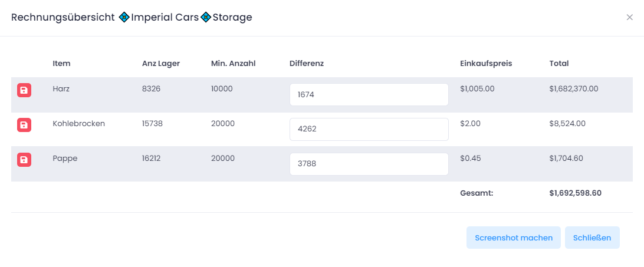
Task: Click the Item column header
Action: [x=61, y=64]
